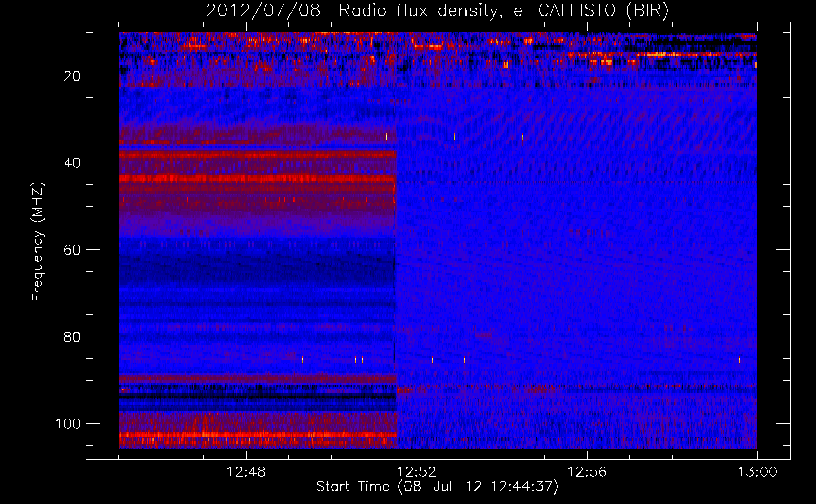Click the 'Frequency (MHZ)' axis label
The image size is (816, 504).
point(38,241)
